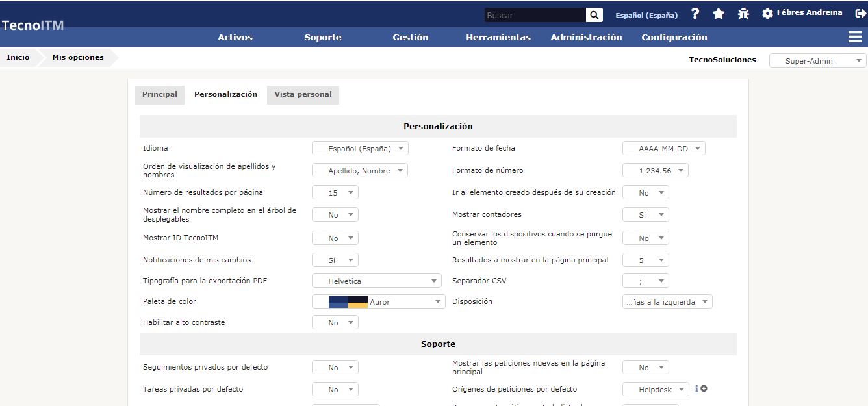Click the Inicio breadcrumb link
Screen dimensions: 868x406
pos(18,57)
